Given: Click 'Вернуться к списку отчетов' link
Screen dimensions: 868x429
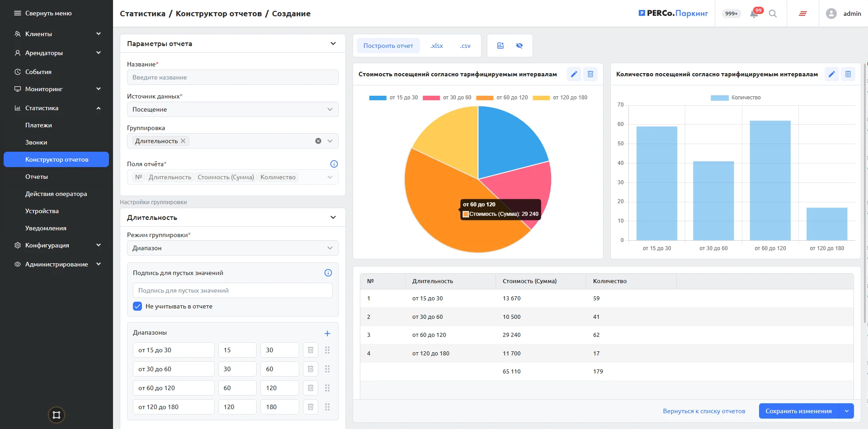Looking at the screenshot, I should pos(704,411).
